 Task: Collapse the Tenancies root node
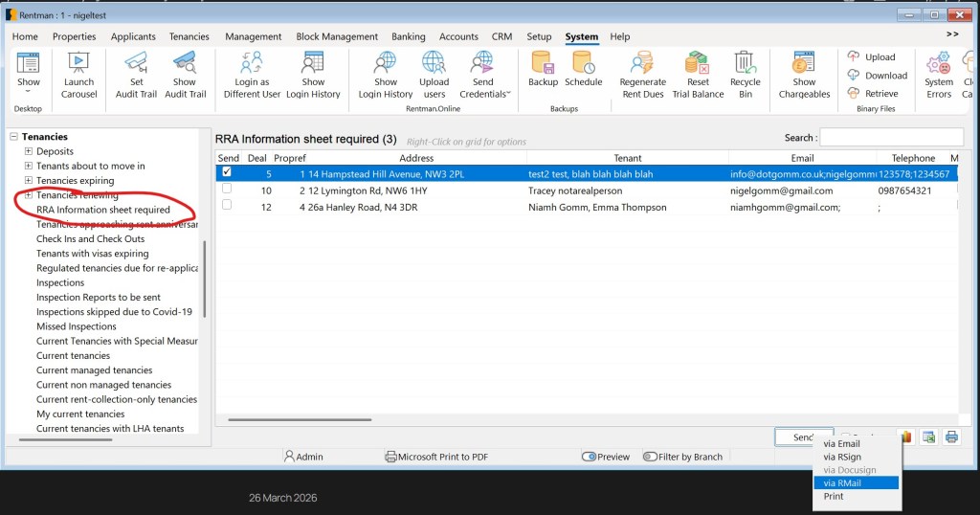click(13, 137)
